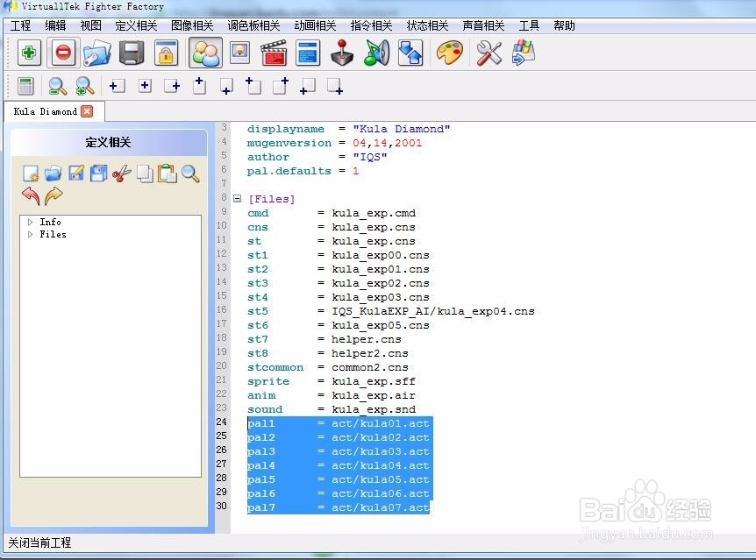756x560 pixels.
Task: Open the 动画相关 menu
Action: click(x=316, y=25)
